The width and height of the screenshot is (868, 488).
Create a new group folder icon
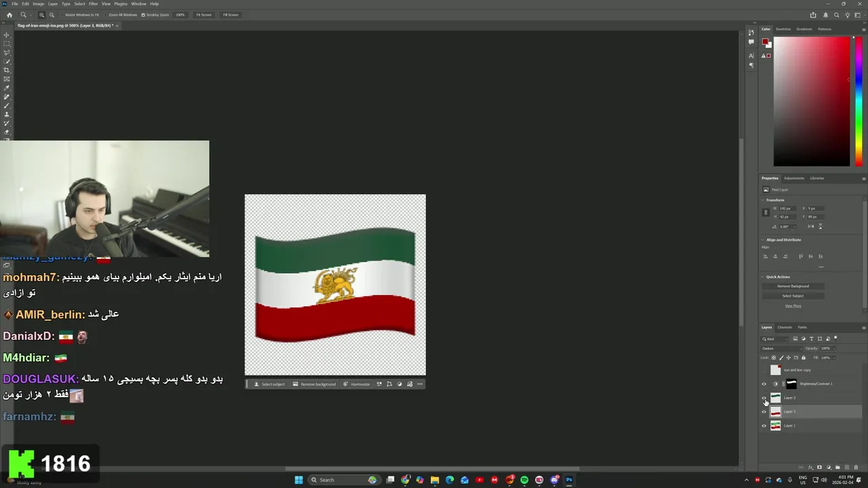pyautogui.click(x=837, y=467)
